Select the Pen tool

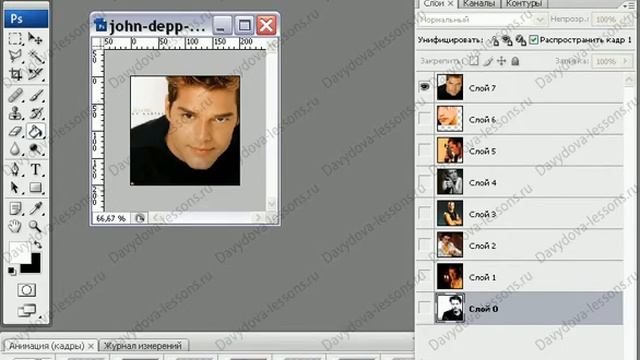click(x=16, y=169)
